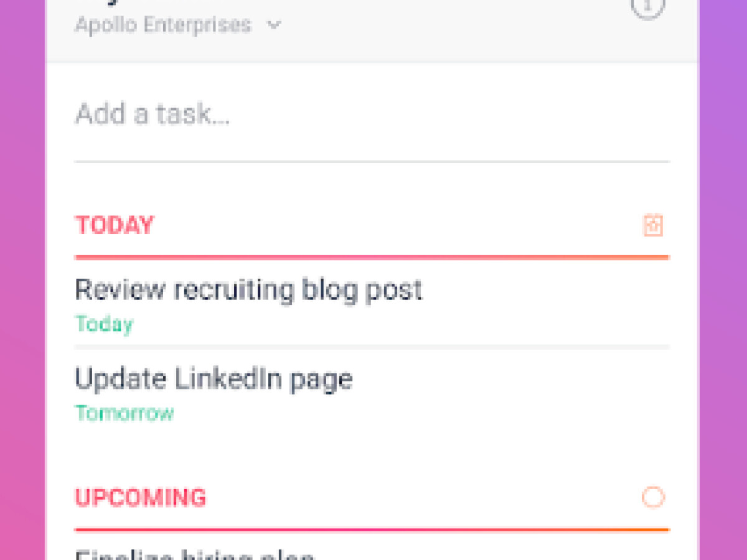Select the TODAY section header

point(115,225)
